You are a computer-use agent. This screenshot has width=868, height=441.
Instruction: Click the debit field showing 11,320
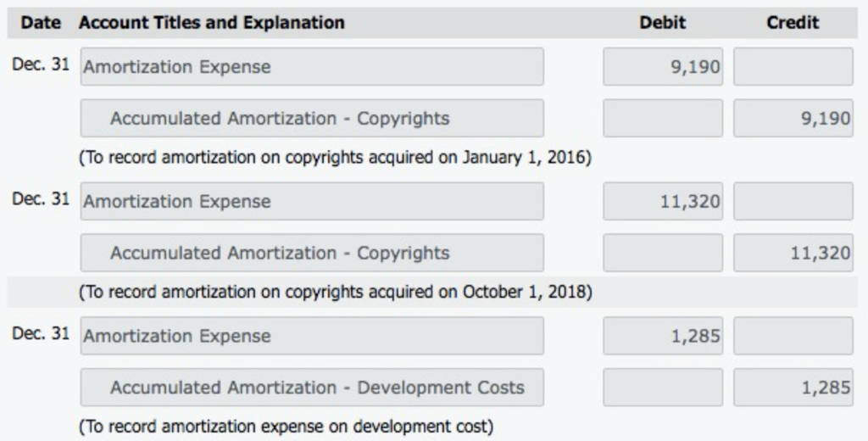(x=663, y=201)
